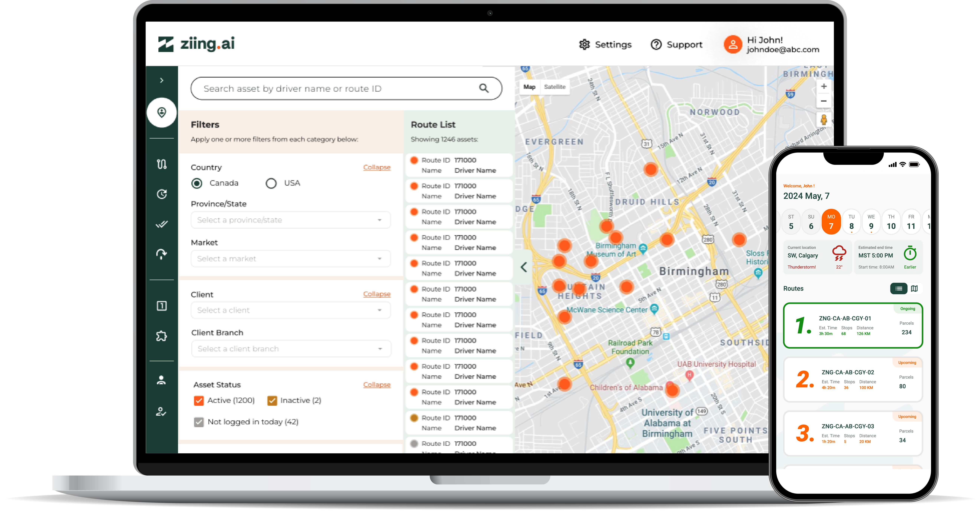Screen dimensions: 980x513
Task: Select WE 9 on phone calendar
Action: point(871,222)
